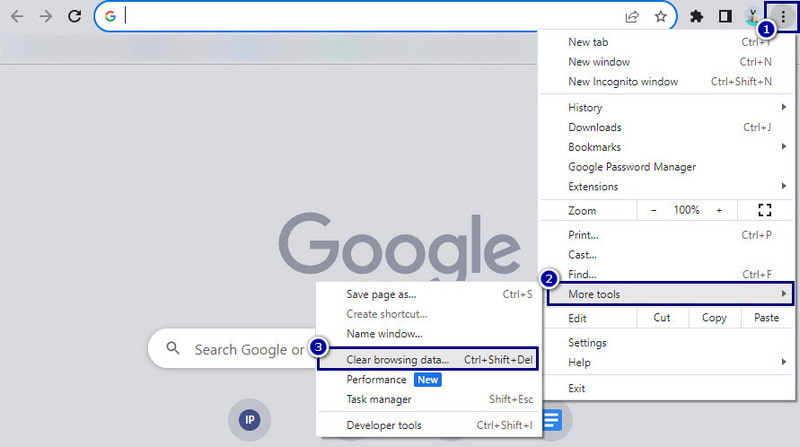The image size is (800, 447).
Task: Bookmark this page with star icon
Action: tap(660, 16)
